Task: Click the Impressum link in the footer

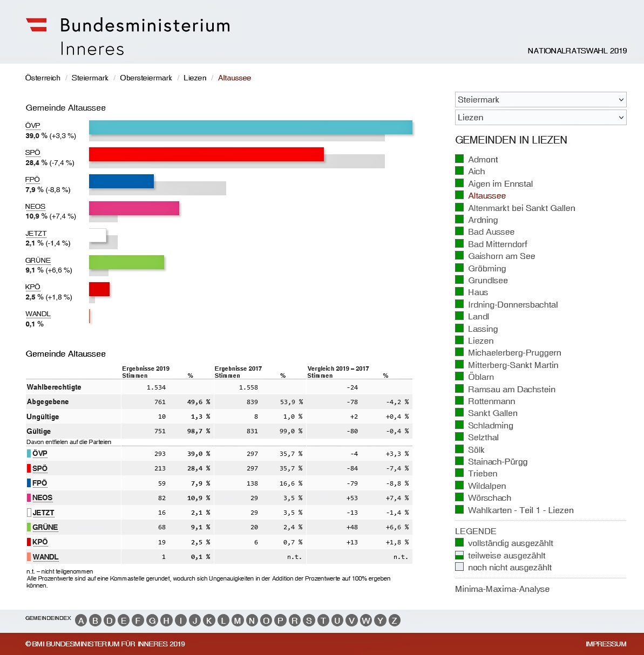Action: (x=606, y=644)
